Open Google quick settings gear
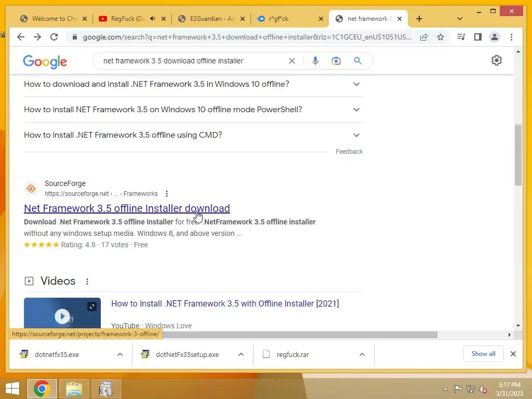Screen dimensions: 532x399 point(496,60)
